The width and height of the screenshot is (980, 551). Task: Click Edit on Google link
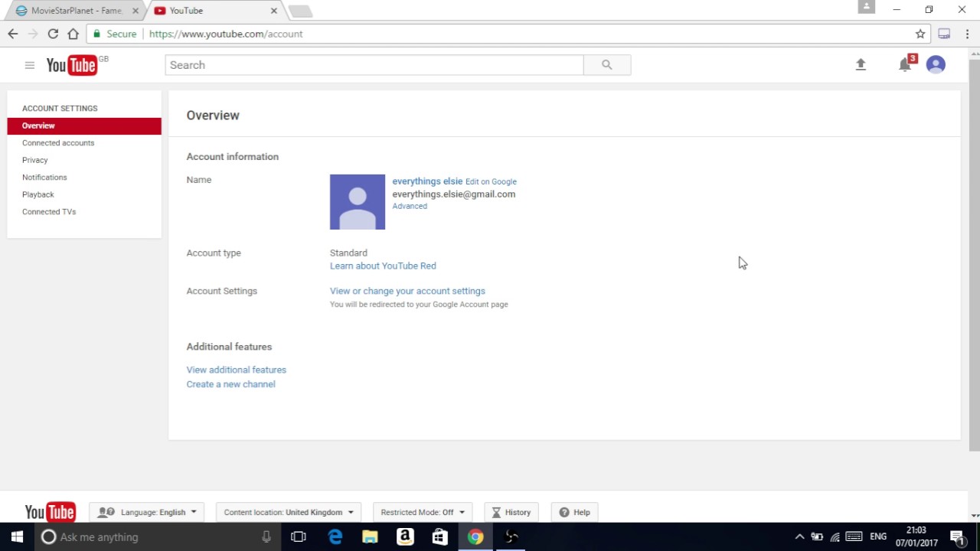491,181
